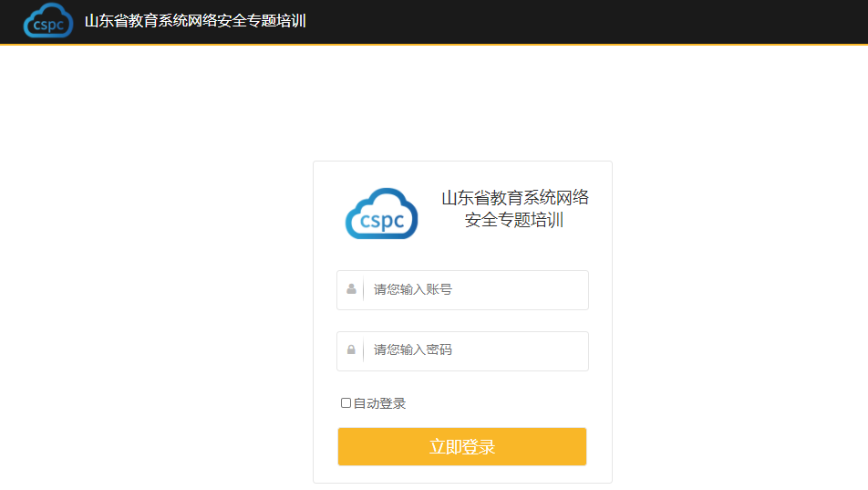Click the login card heading 山东省教育系统网络安全专题培训
This screenshot has height=490, width=868.
[x=515, y=208]
